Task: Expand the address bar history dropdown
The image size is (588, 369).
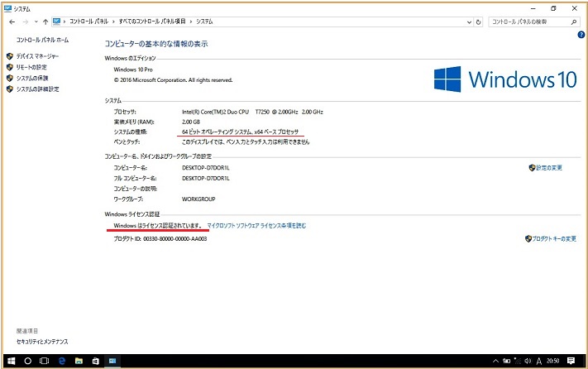Action: pos(468,22)
